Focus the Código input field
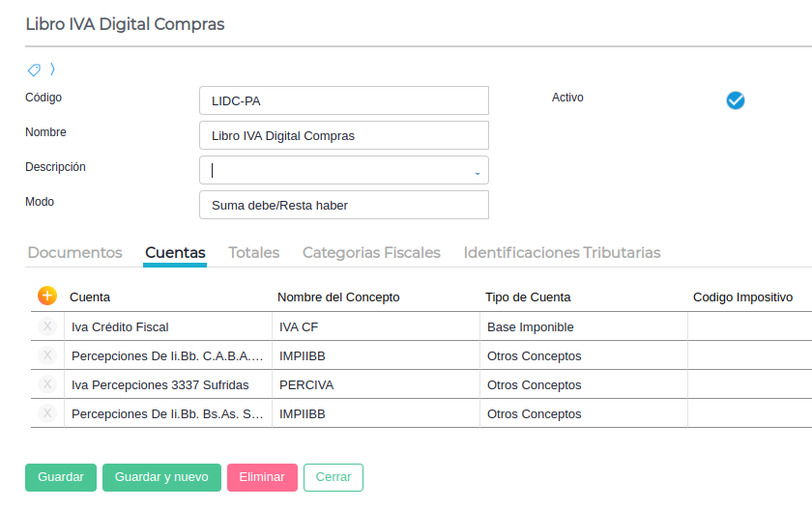The height and width of the screenshot is (509, 812). coord(343,100)
